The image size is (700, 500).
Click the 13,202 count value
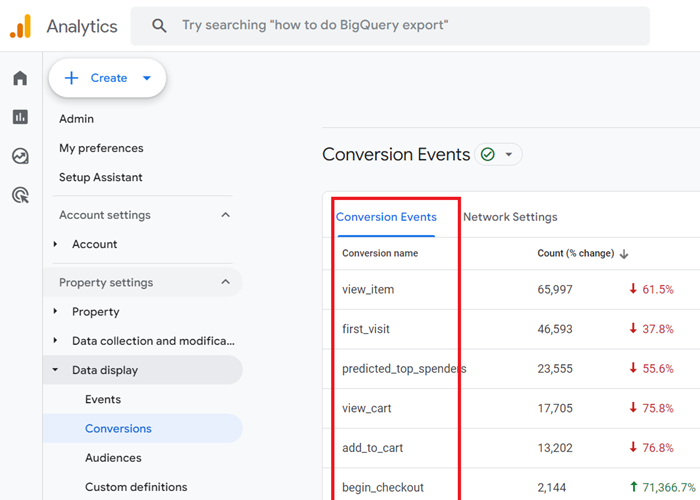(555, 448)
